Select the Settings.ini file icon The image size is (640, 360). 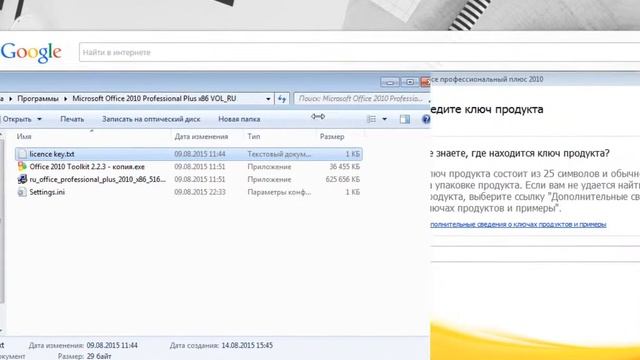(22, 192)
